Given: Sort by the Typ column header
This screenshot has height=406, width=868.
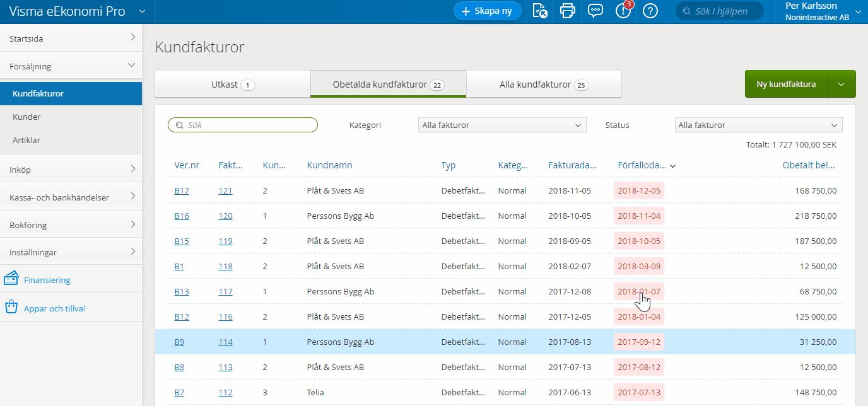Looking at the screenshot, I should [449, 165].
